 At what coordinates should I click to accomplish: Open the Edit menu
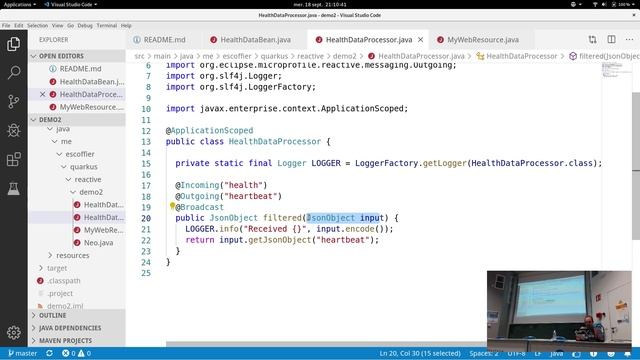pos(19,25)
